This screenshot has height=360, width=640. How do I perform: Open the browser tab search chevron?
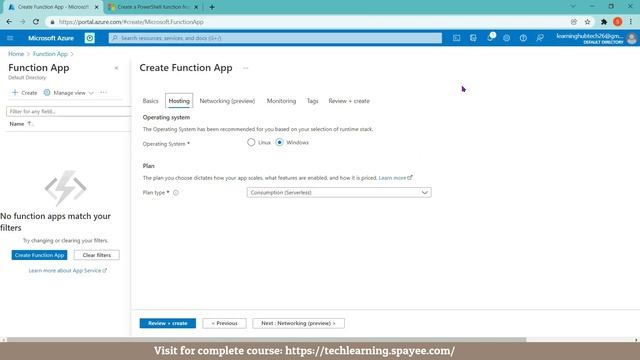[573, 7]
